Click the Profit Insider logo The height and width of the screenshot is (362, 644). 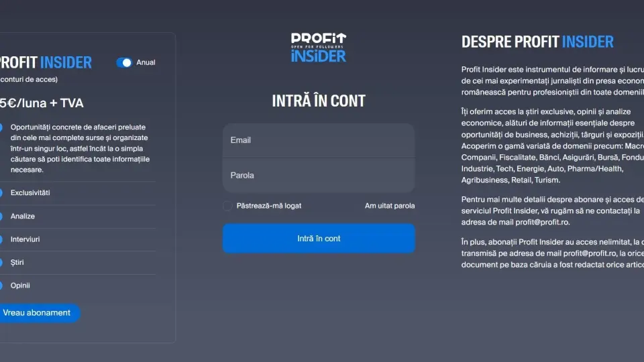319,48
